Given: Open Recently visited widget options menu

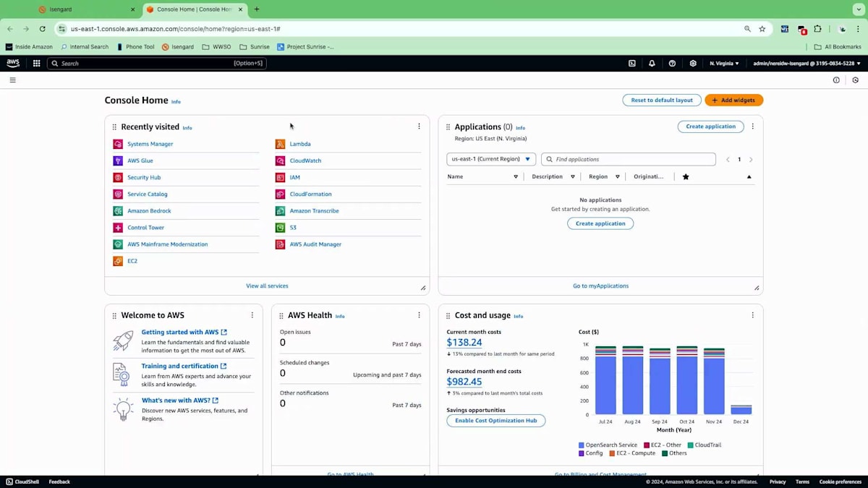Looking at the screenshot, I should pyautogui.click(x=419, y=127).
